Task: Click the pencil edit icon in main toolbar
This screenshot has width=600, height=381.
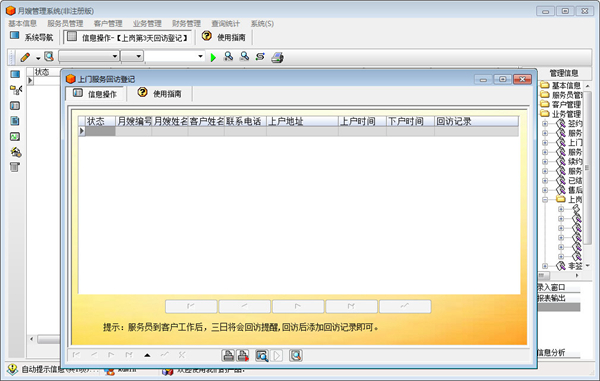Action: [x=25, y=57]
